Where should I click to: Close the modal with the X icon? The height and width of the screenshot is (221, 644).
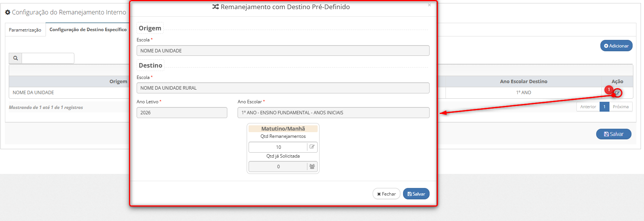click(x=429, y=5)
